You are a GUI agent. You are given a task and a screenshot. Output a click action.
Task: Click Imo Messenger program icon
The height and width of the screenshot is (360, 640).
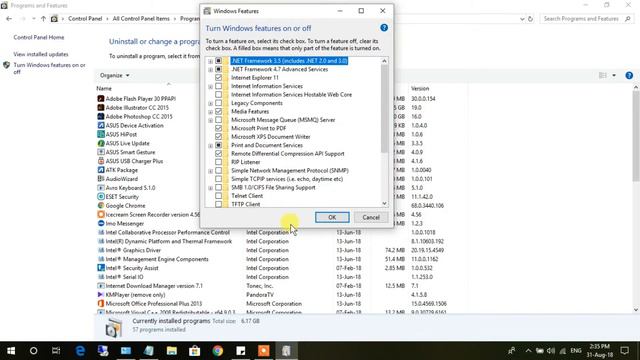101,223
